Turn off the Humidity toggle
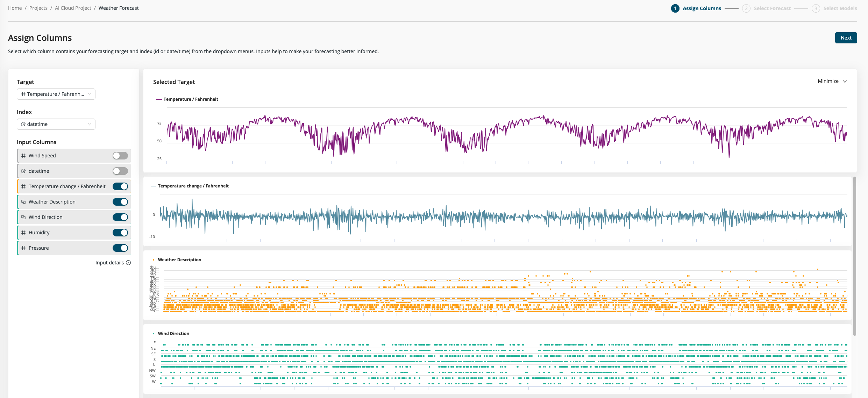The image size is (868, 398). pos(120,233)
